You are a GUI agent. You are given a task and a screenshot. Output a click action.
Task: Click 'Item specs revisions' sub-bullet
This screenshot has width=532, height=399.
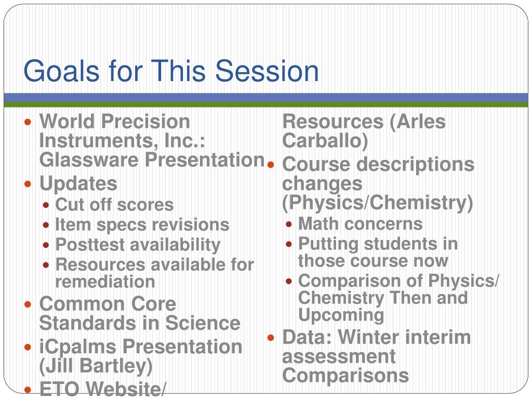[142, 224]
